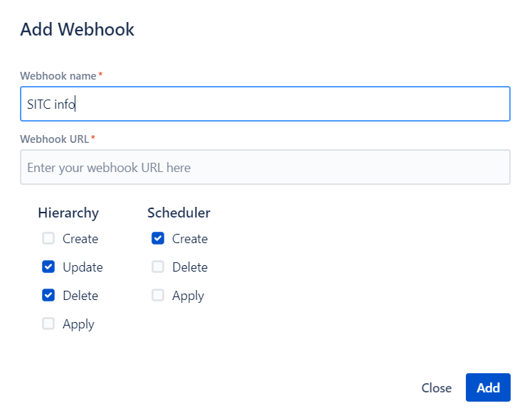This screenshot has height=418, width=532.
Task: Click the "Create" label text under Hierarchy
Action: coord(80,239)
